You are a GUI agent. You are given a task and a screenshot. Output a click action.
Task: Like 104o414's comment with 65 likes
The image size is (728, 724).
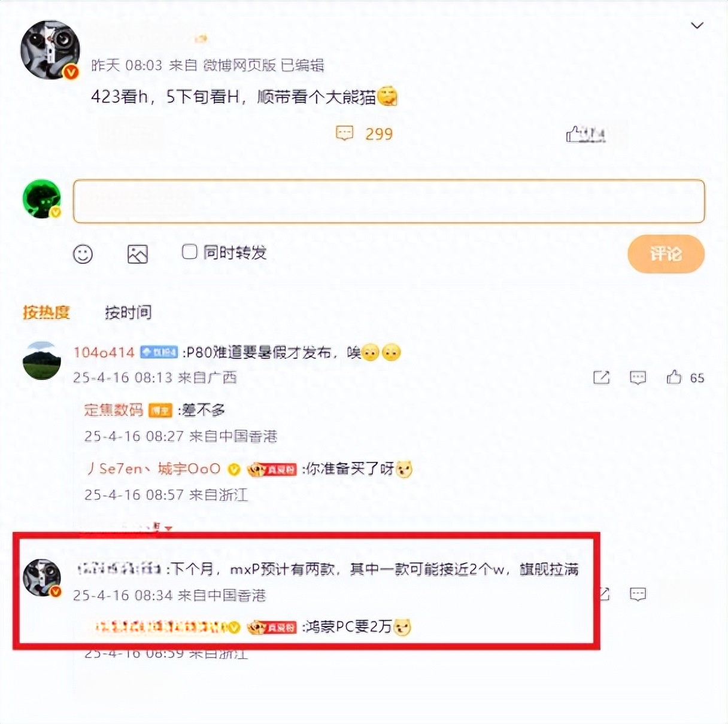click(674, 377)
